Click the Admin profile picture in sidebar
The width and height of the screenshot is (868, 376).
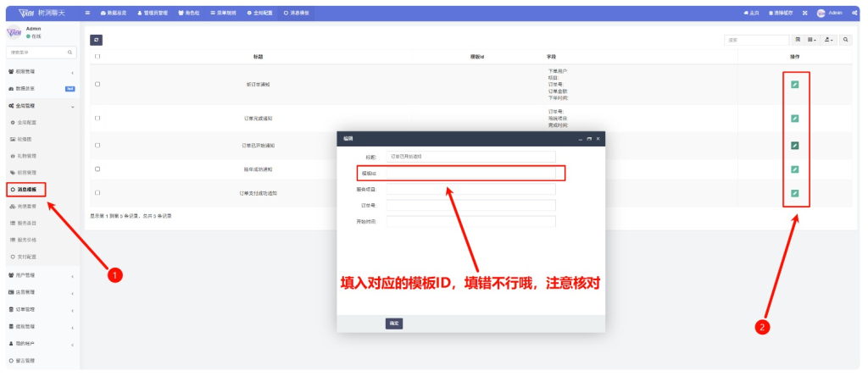click(14, 32)
